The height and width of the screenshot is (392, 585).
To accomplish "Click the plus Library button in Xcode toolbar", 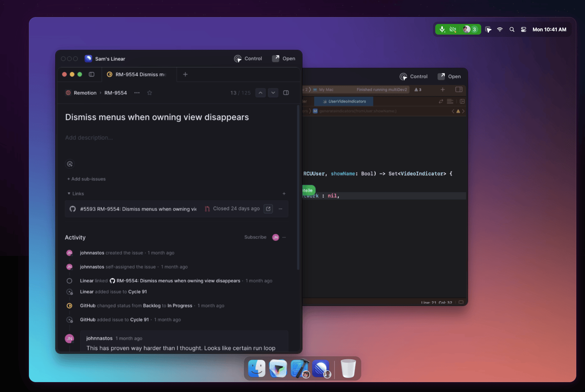I will (x=442, y=90).
